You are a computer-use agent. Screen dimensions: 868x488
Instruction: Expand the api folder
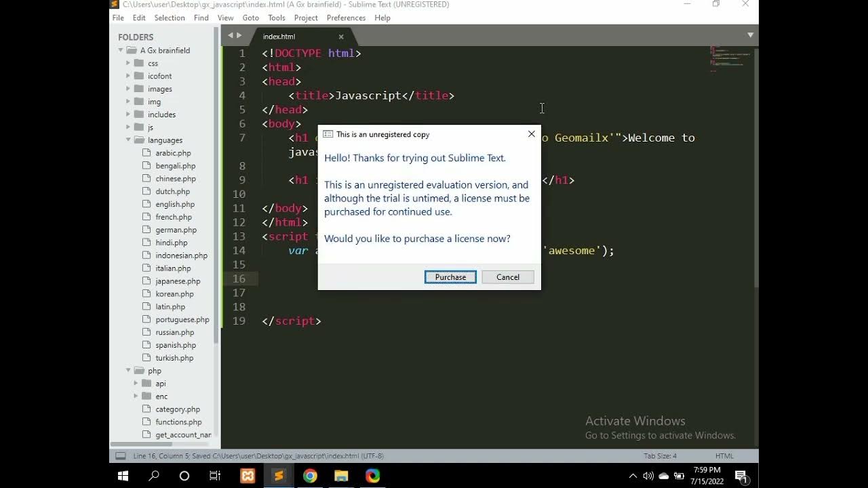coord(136,384)
